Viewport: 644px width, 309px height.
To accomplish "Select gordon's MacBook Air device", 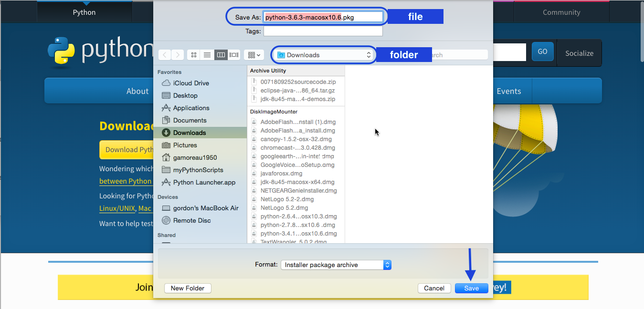I will coord(200,208).
